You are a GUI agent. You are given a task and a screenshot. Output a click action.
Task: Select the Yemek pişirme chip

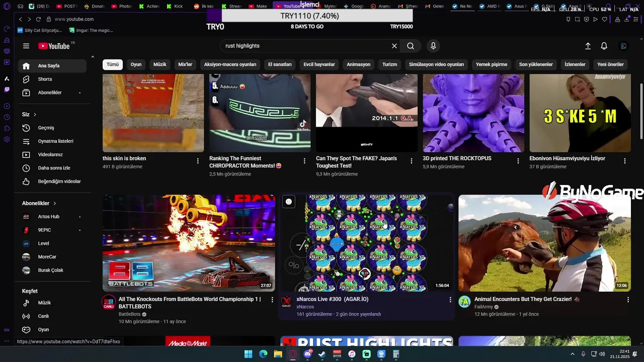click(x=492, y=64)
